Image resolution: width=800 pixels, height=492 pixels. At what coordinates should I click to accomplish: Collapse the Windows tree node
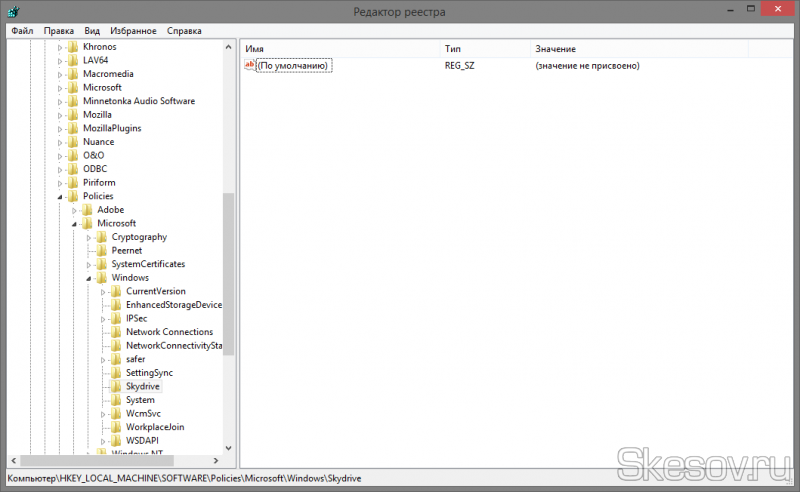pyautogui.click(x=88, y=278)
